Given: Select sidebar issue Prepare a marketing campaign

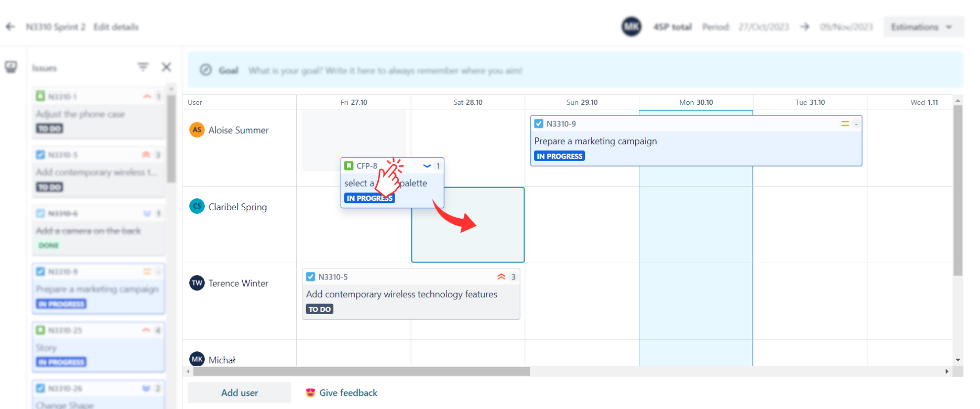Looking at the screenshot, I should pos(99,288).
